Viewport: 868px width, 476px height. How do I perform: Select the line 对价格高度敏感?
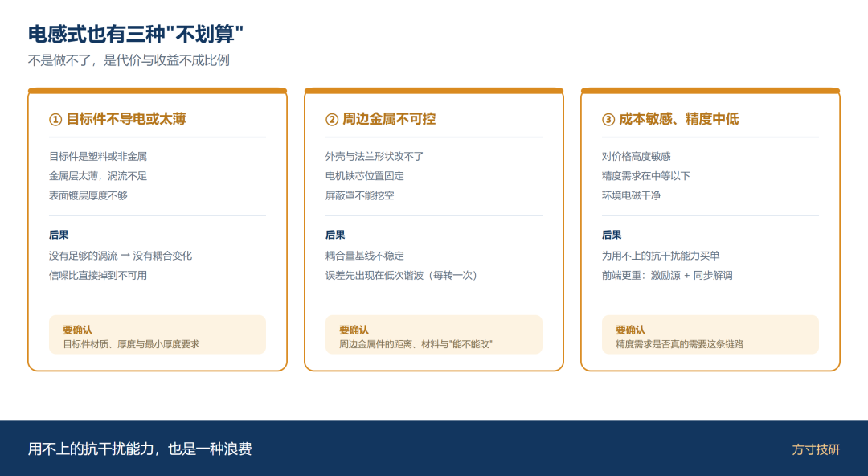click(x=636, y=156)
